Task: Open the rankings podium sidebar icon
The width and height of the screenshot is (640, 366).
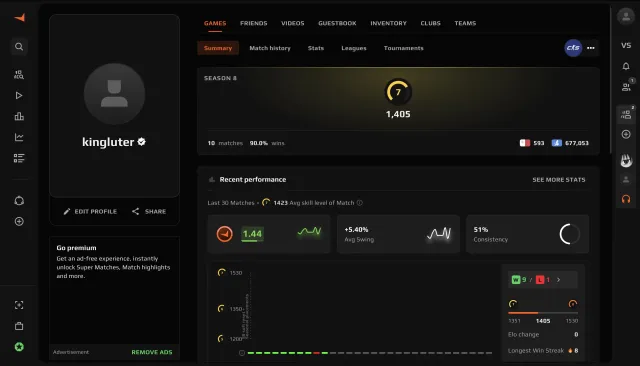Action: coord(19,116)
